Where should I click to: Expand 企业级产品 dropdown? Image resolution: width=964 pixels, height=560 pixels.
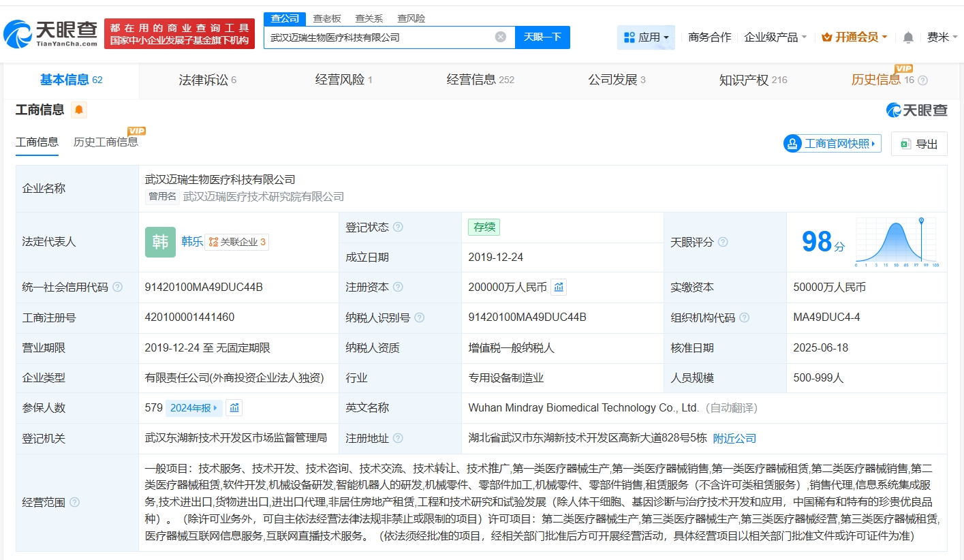[775, 37]
